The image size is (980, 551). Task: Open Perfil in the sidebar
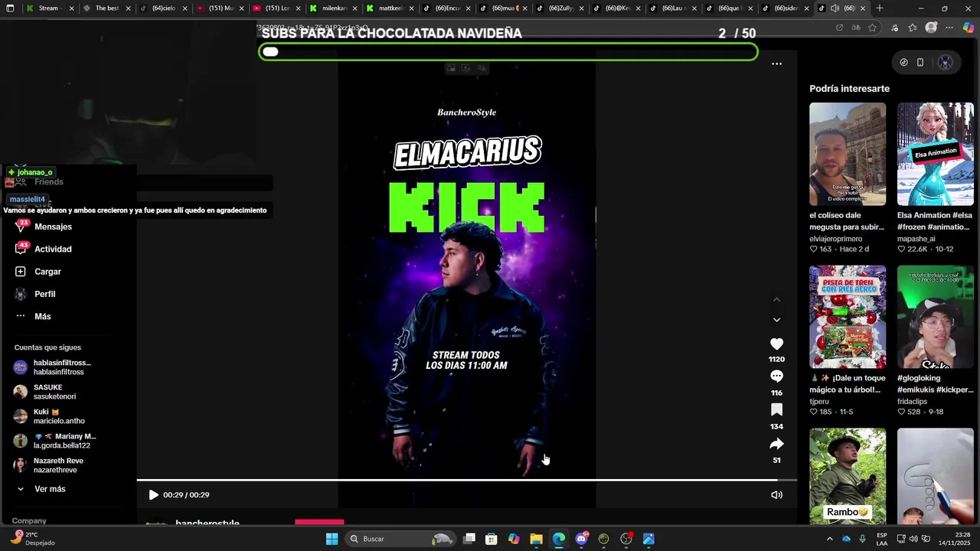(x=44, y=294)
